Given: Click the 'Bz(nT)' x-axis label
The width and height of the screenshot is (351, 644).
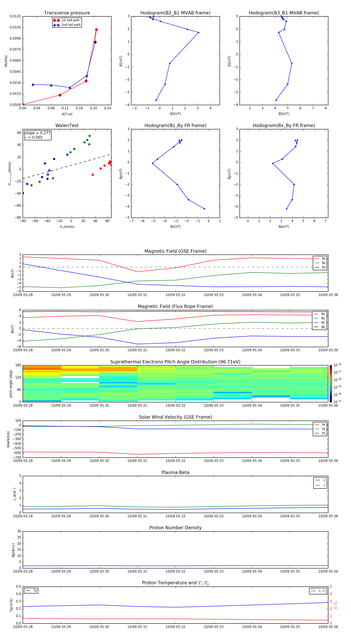Looking at the screenshot, I should 175,227.
